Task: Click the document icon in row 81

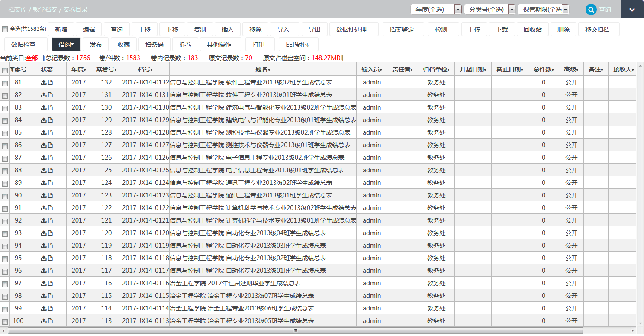Action: tap(50, 82)
